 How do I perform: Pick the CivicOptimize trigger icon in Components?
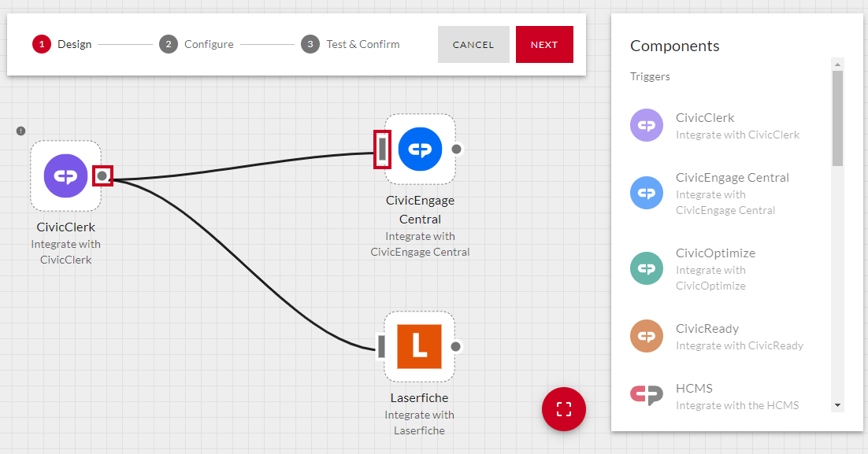(647, 268)
